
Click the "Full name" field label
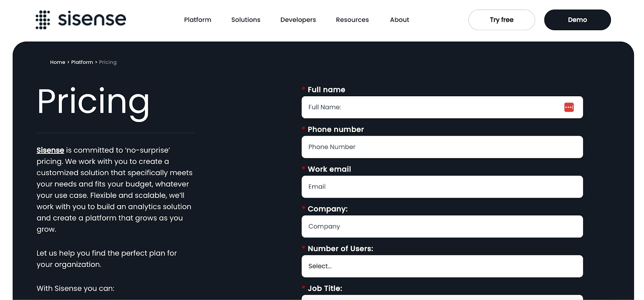[x=326, y=90]
